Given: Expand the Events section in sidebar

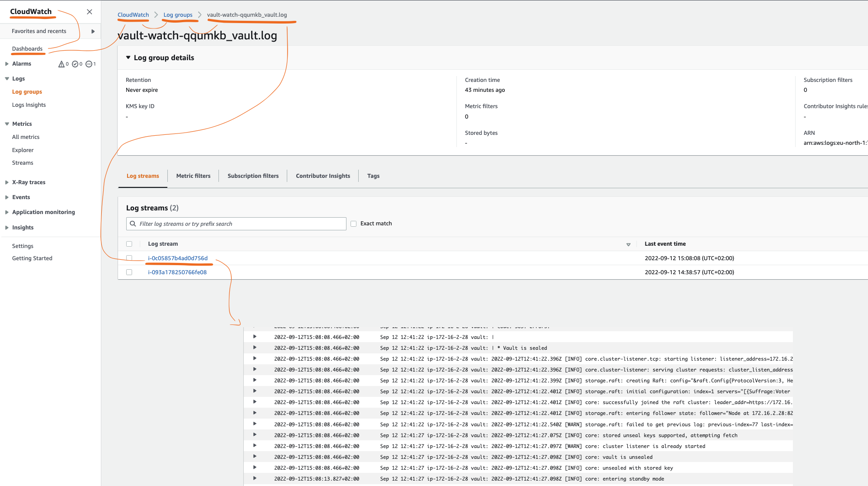Looking at the screenshot, I should tap(7, 197).
